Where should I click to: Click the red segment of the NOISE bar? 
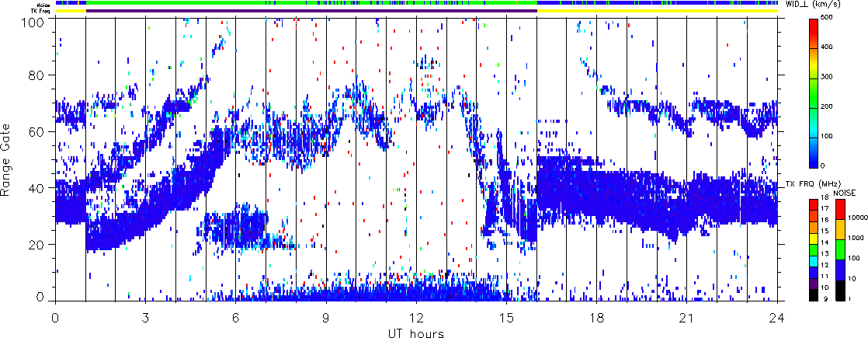coord(840,209)
